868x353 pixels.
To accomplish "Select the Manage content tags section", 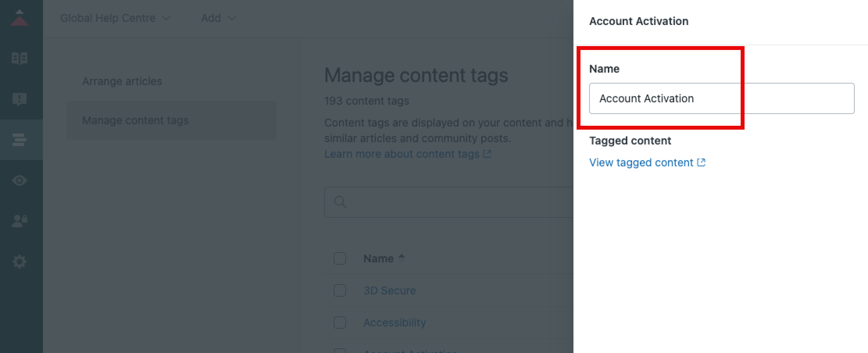I will 135,120.
